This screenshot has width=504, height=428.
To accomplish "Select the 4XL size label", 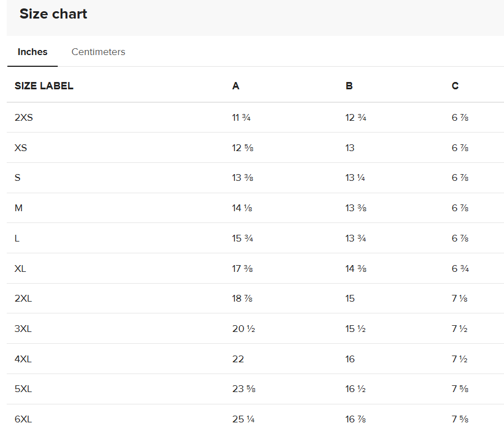I will [x=23, y=359].
